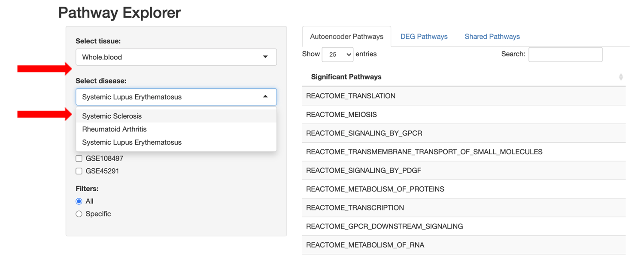Screen dimensions: 644x256
Task: Choose Systemic Sclerosis from the disease list
Action: (112, 116)
